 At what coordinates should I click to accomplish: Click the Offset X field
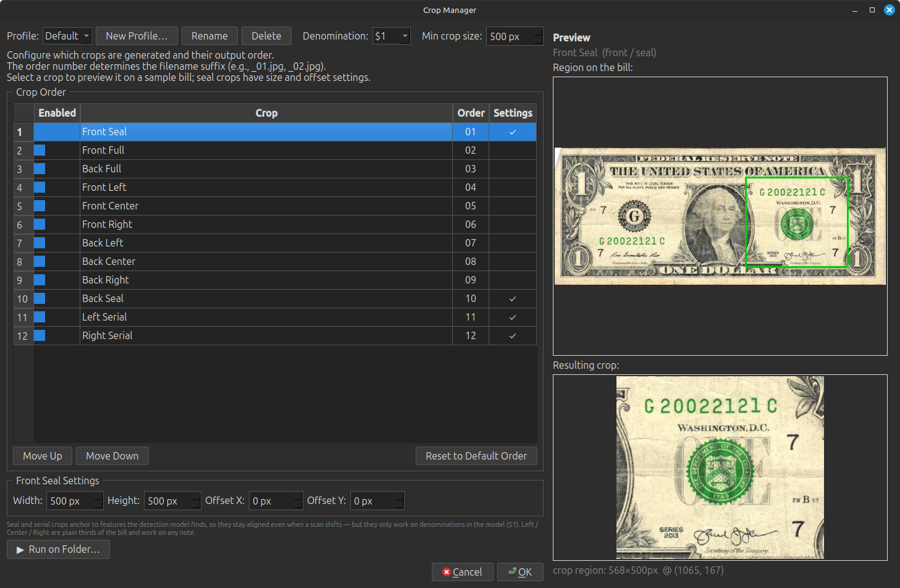coord(276,501)
